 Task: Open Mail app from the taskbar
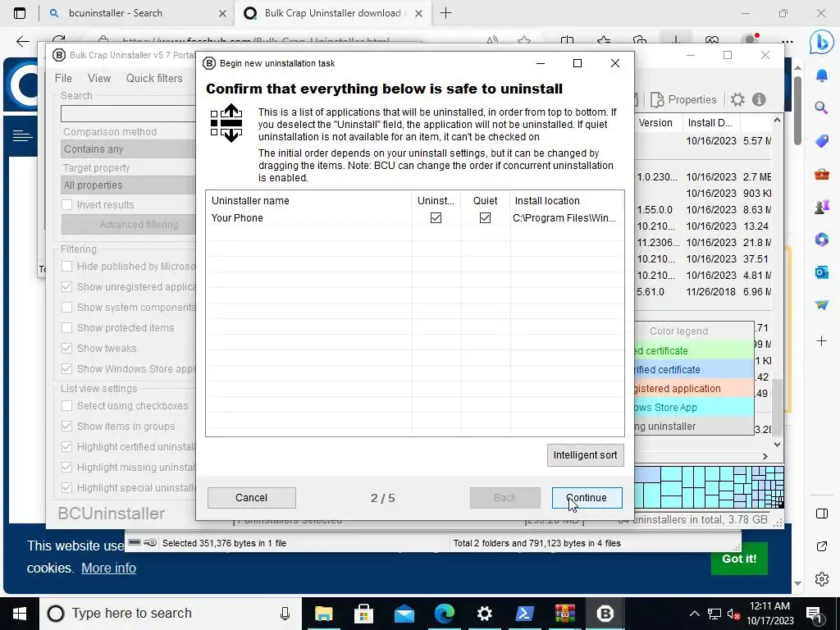coord(404,614)
